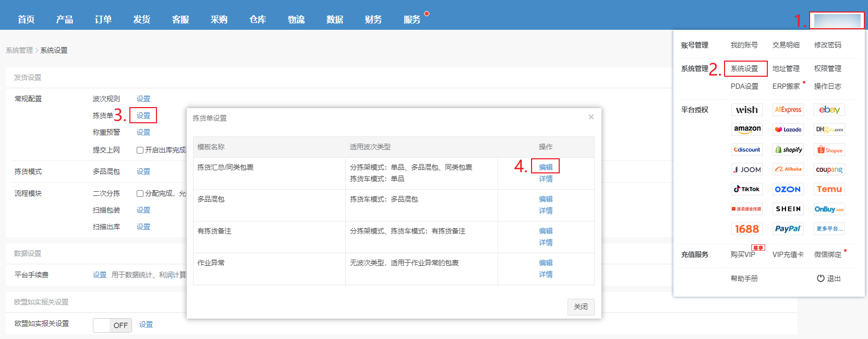
Task: Open the 仓库 menu
Action: click(x=258, y=19)
